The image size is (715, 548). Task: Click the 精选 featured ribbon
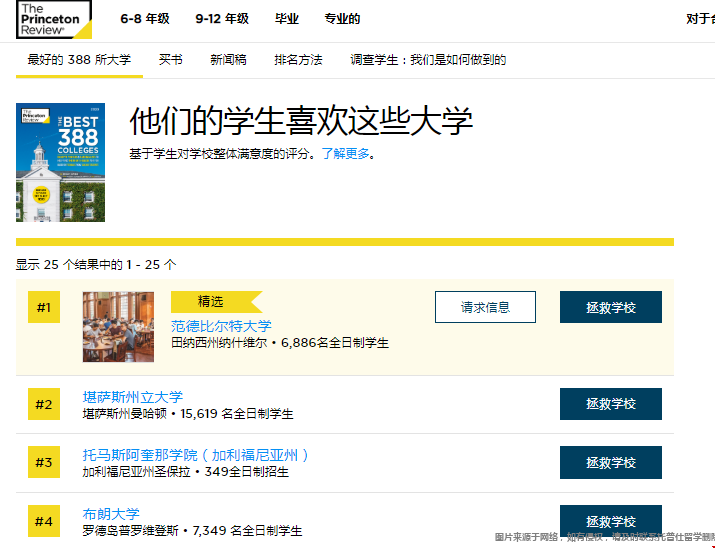tap(217, 302)
